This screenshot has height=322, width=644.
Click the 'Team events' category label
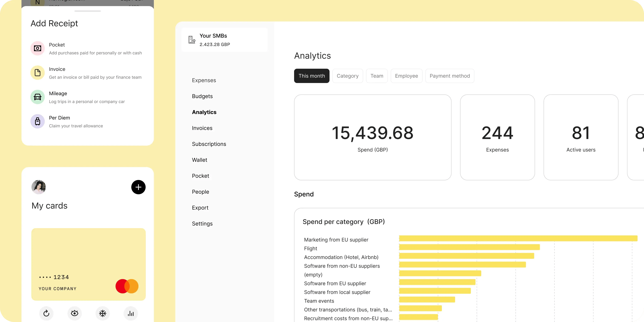coord(319,301)
